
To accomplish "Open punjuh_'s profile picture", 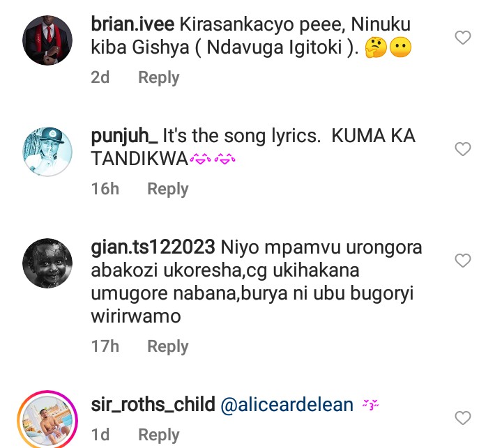I will [x=47, y=151].
